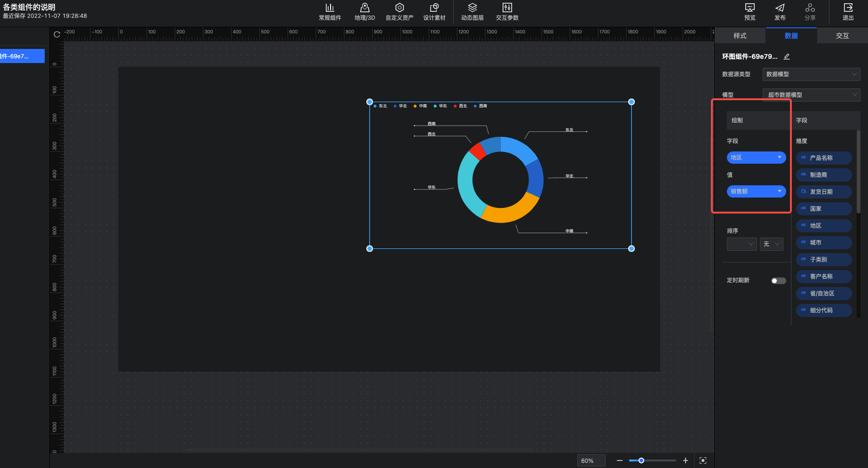868x468 pixels.
Task: Select the 子类别 dimension field
Action: coord(824,260)
